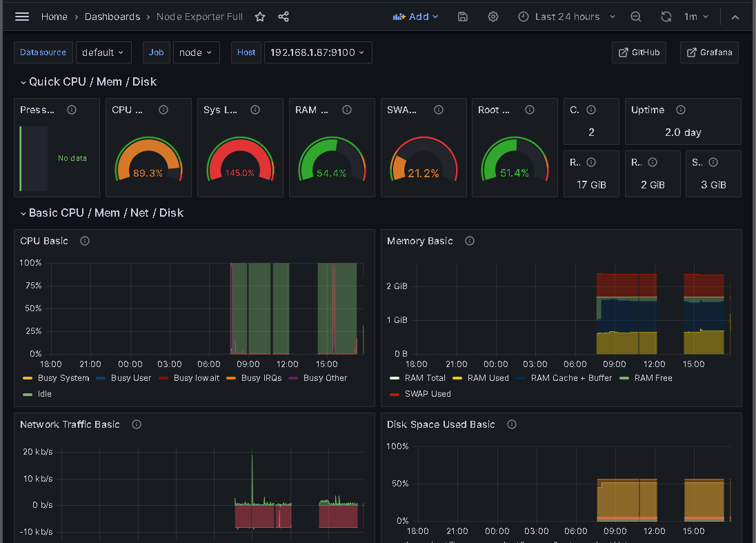Show info for the RAM gauge panel
The height and width of the screenshot is (543, 756).
tap(347, 110)
